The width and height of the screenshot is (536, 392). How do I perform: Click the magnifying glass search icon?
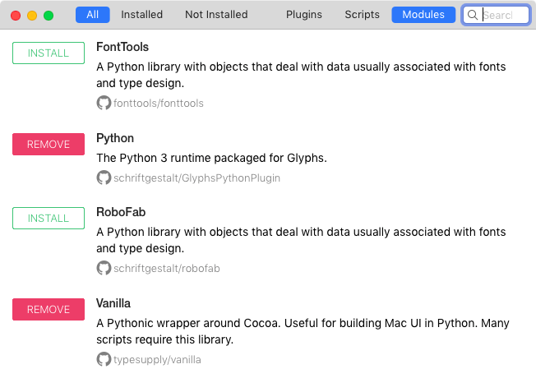point(473,15)
